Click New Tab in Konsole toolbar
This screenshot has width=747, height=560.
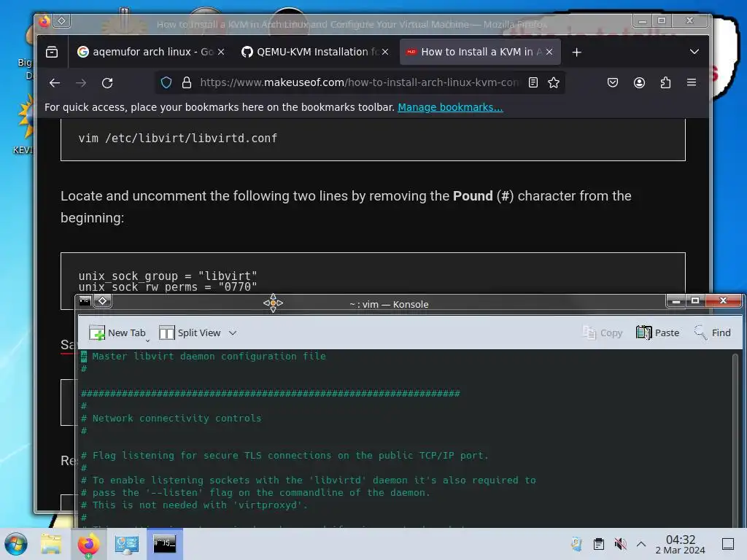pyautogui.click(x=117, y=332)
